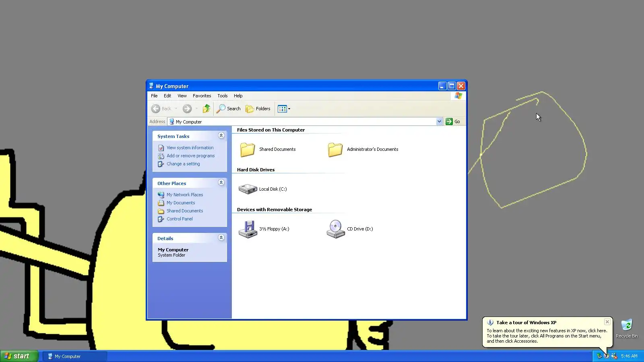644x362 pixels.
Task: Collapse the Details panel
Action: [x=221, y=238]
